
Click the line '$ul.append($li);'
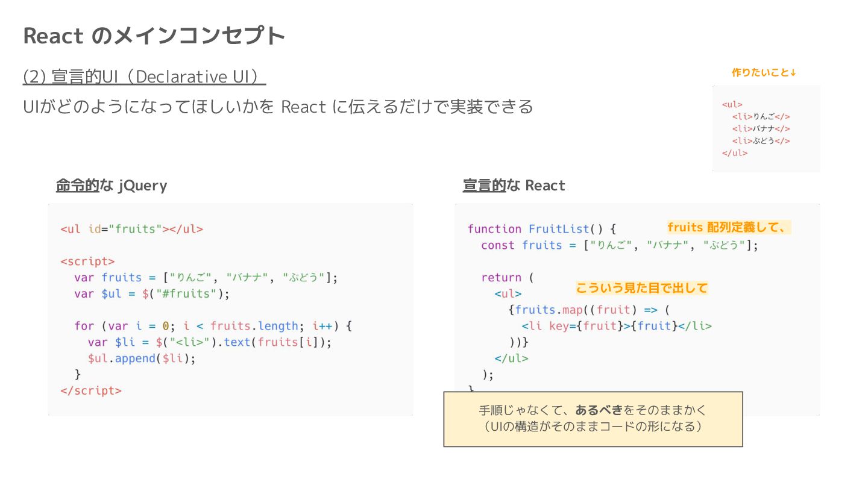142,358
